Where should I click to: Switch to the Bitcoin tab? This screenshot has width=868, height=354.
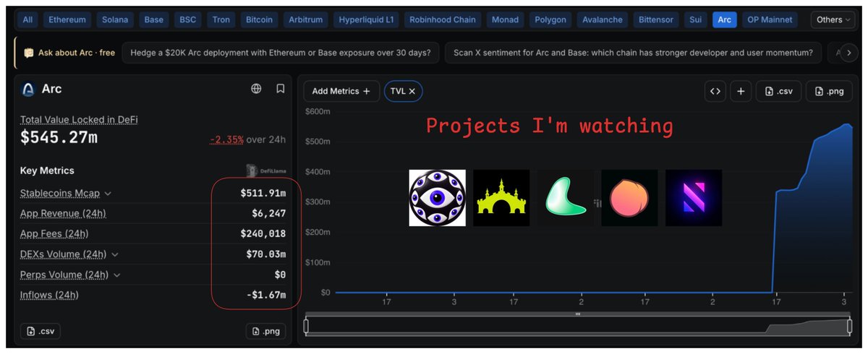(259, 20)
